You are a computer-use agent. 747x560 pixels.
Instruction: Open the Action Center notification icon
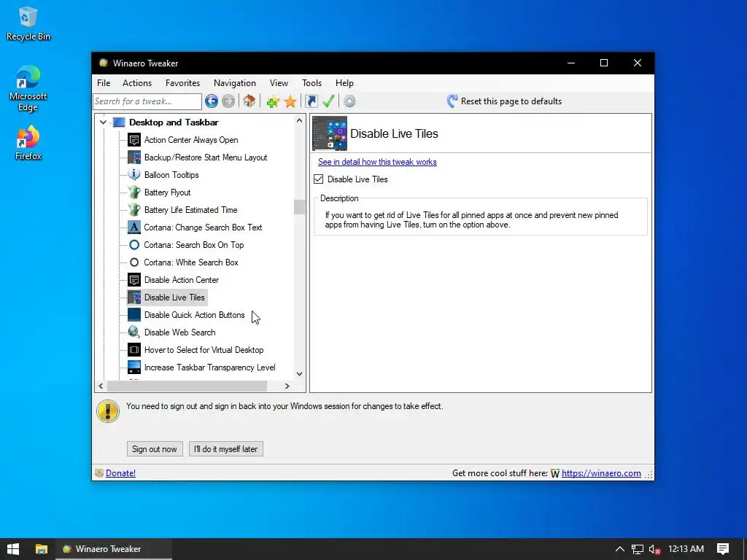coord(723,549)
